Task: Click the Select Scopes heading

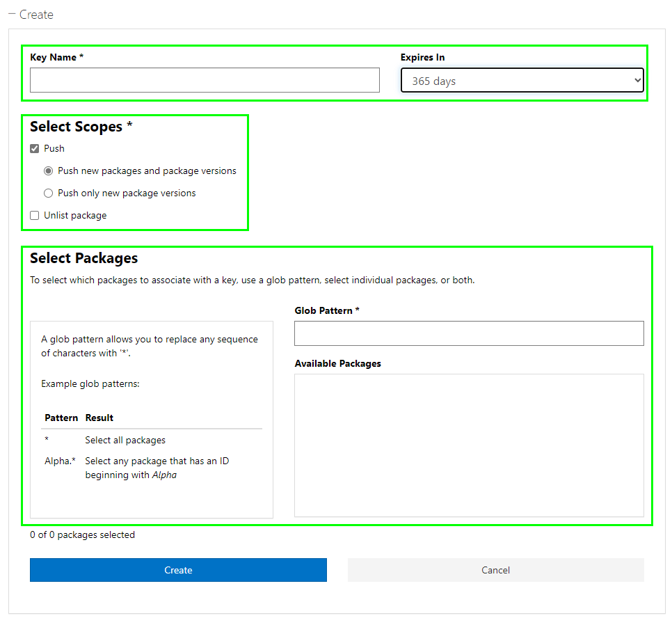Action: coord(81,127)
